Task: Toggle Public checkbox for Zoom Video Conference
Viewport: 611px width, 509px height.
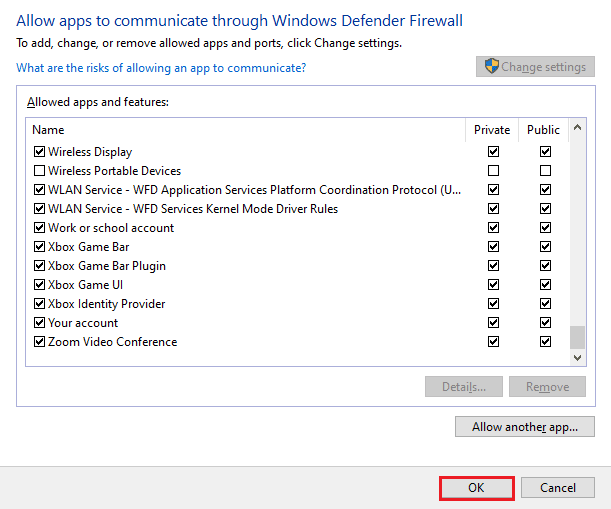Action: click(x=545, y=342)
